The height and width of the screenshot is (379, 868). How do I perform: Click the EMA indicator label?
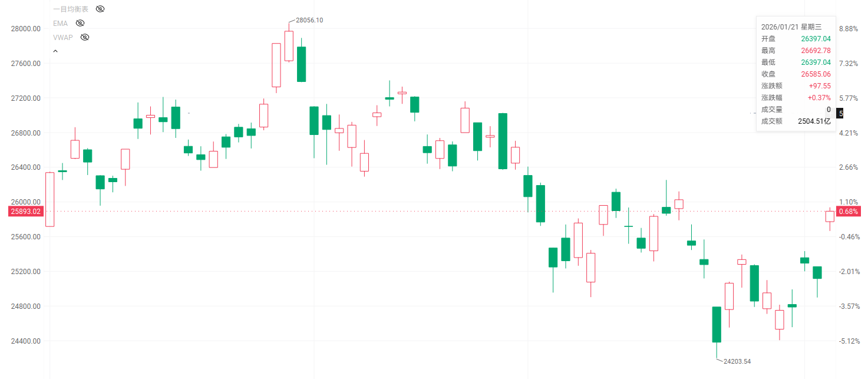click(60, 23)
